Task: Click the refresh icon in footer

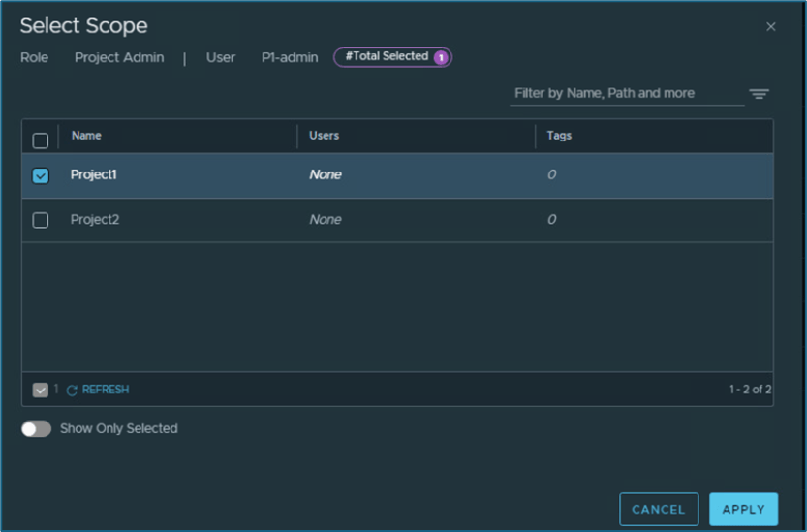Action: [72, 391]
